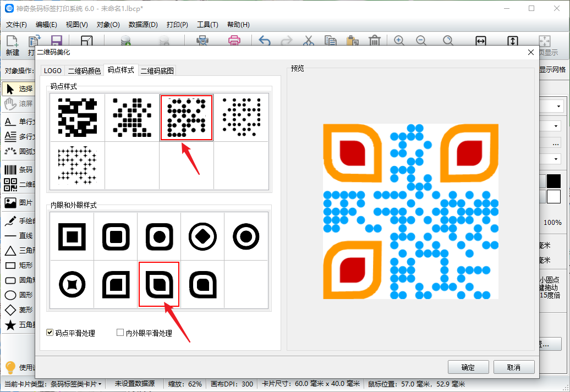Select the 五角星 star tool

click(19, 325)
